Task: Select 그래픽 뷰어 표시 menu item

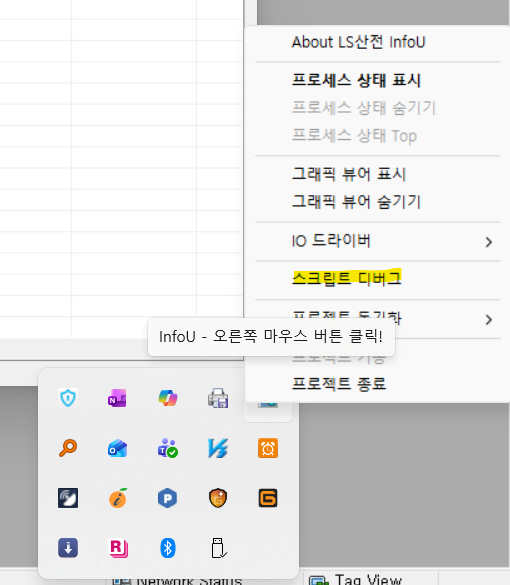Action: [378, 174]
